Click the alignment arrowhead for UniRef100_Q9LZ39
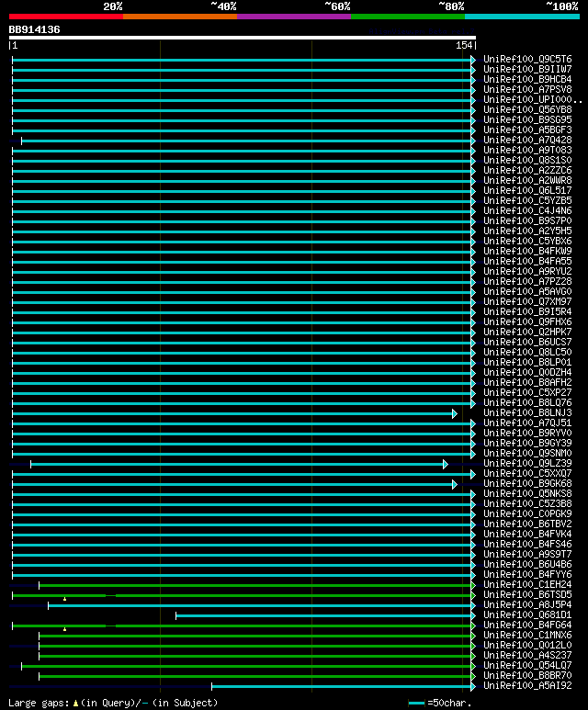 click(446, 464)
